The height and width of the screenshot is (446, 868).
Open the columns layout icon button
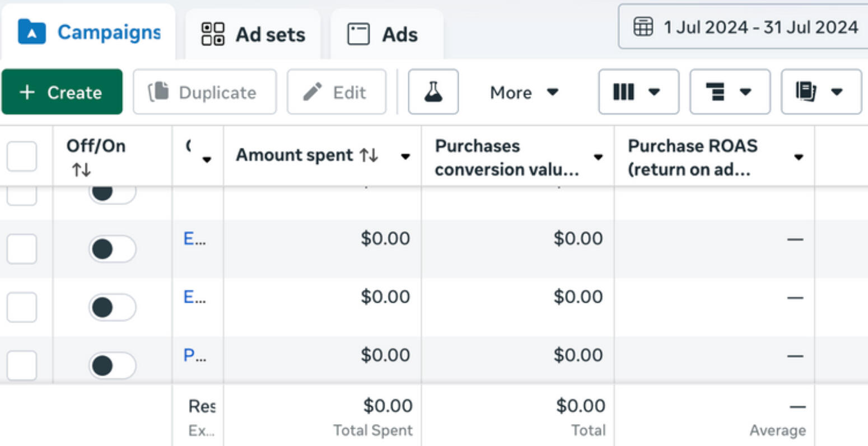click(638, 92)
